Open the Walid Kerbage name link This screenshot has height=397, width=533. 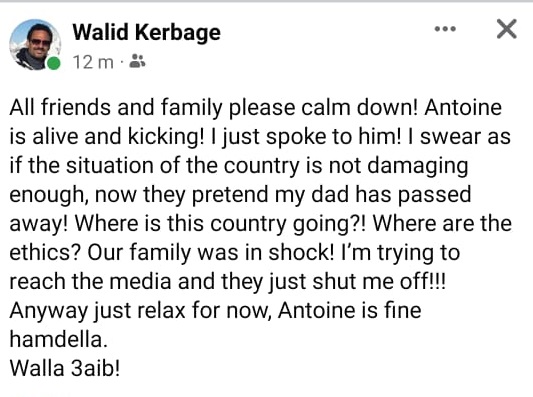tap(147, 32)
